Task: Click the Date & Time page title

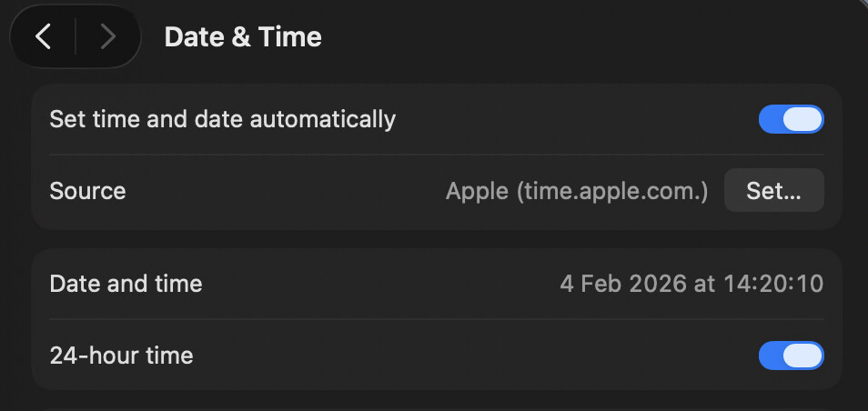Action: 242,36
